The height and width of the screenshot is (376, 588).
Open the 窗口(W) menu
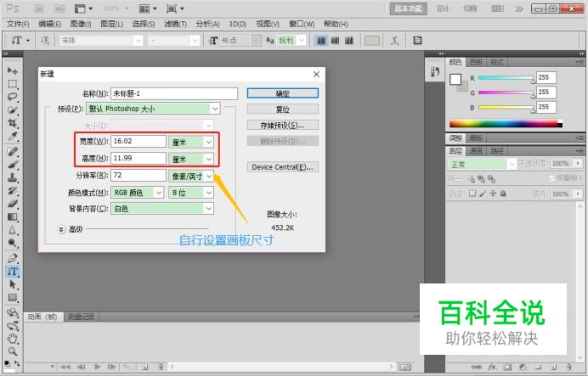(302, 24)
